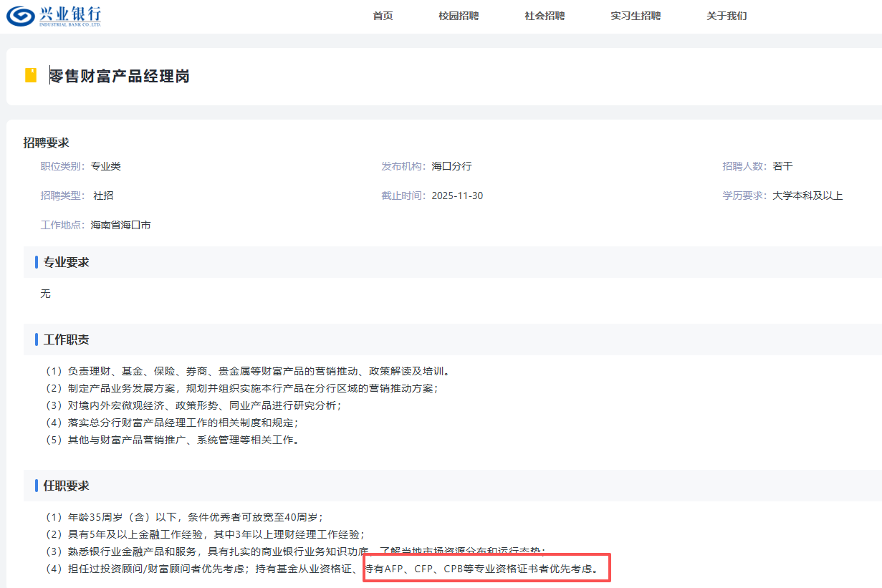
Task: Go to the 校园招聘 page
Action: pos(459,16)
